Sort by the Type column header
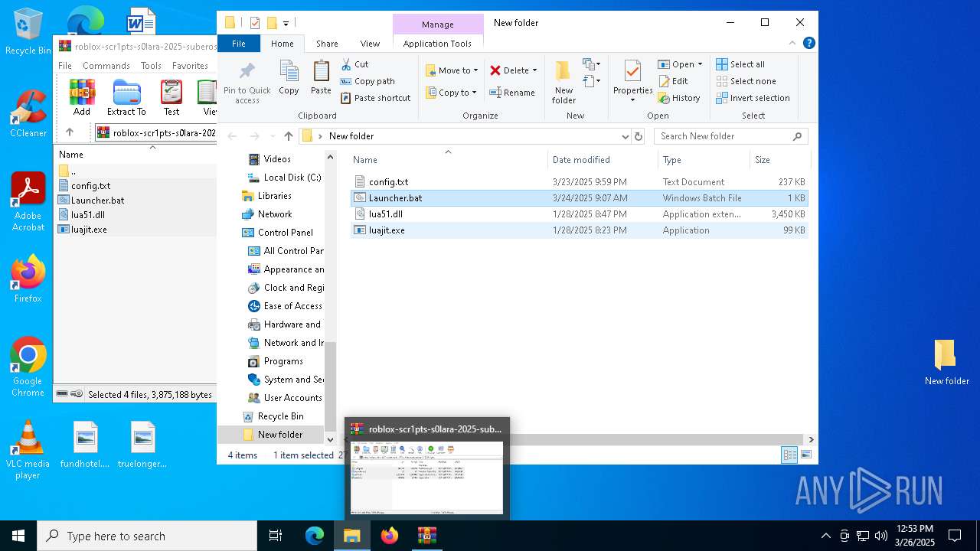 click(704, 160)
